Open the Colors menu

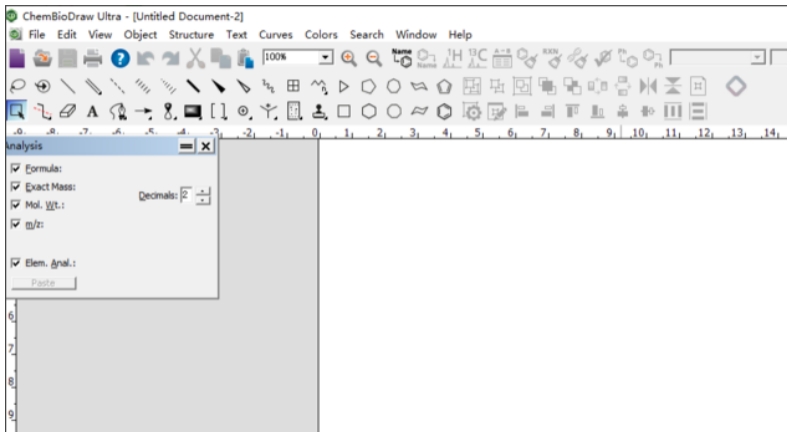click(321, 34)
